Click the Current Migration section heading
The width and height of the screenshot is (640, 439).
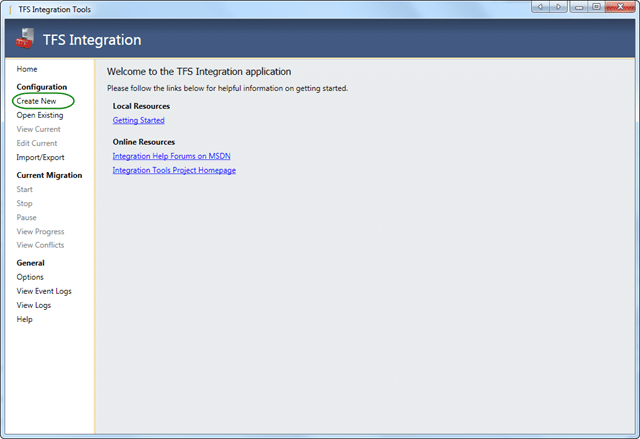[49, 175]
